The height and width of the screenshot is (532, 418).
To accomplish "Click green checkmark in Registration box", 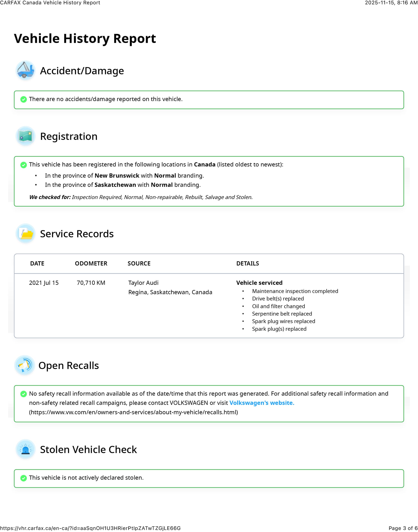I will (23, 165).
